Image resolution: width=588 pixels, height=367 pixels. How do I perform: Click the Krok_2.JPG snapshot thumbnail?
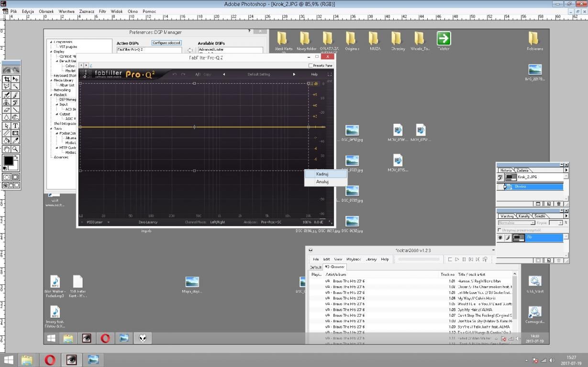point(511,177)
